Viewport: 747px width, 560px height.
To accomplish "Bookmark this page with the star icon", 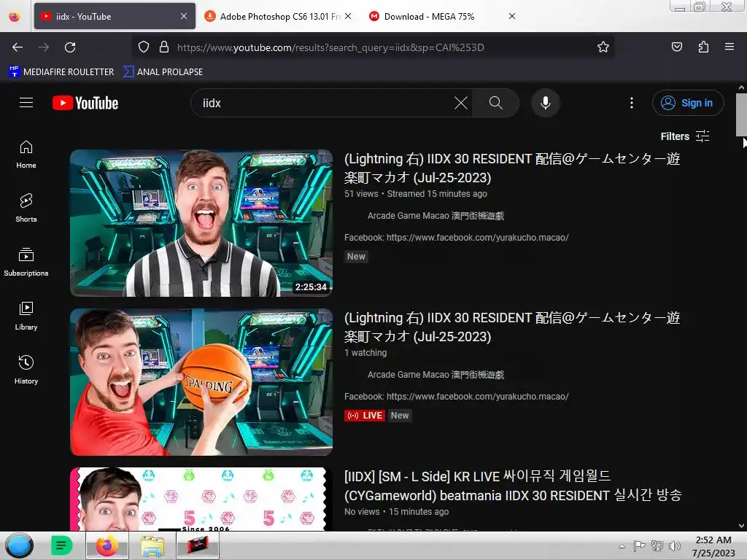I will click(603, 47).
